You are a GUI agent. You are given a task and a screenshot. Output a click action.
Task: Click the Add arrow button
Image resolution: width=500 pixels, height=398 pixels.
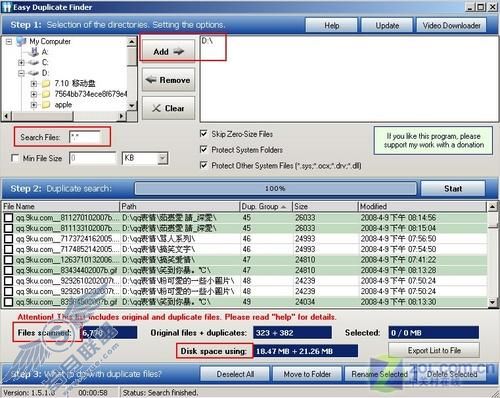[168, 51]
